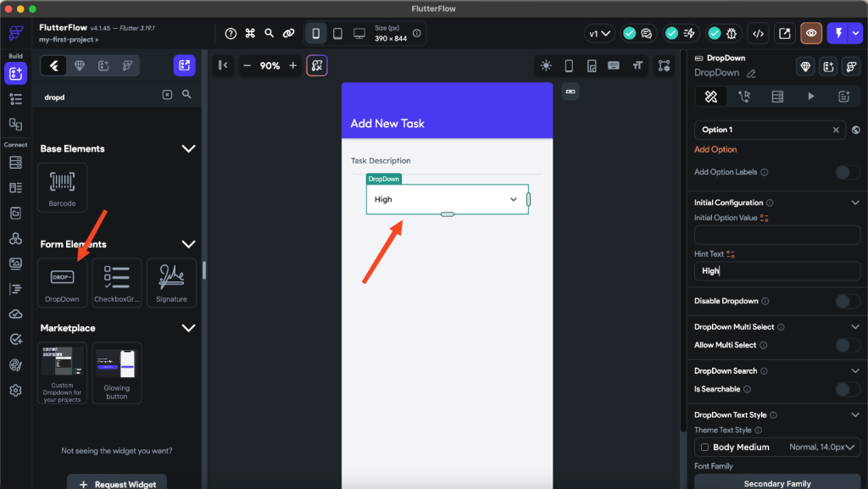
Task: Open run options arrow next to lightning
Action: (x=856, y=34)
